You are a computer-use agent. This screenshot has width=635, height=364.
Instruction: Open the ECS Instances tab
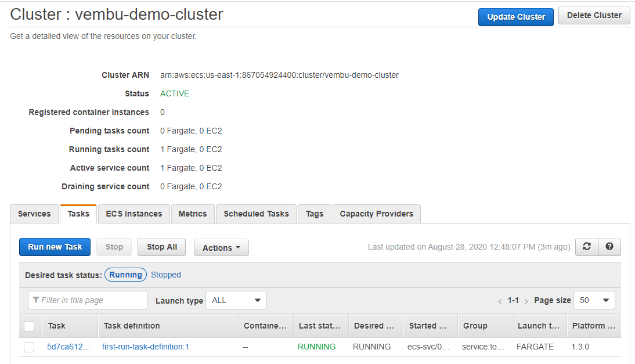(x=134, y=214)
